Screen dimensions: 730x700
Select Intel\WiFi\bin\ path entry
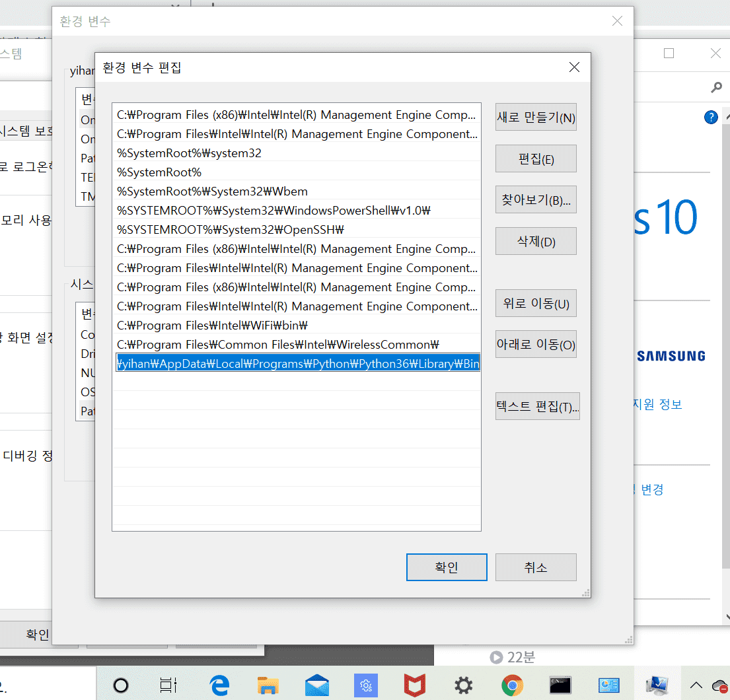click(297, 326)
